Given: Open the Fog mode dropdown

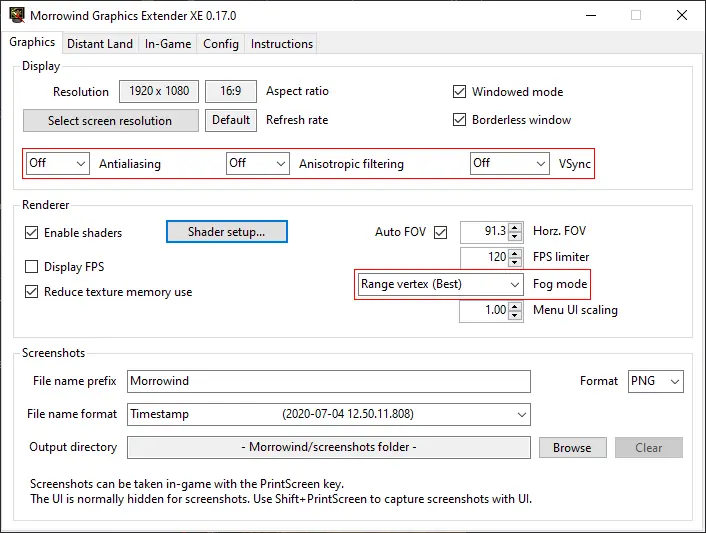Looking at the screenshot, I should (440, 284).
